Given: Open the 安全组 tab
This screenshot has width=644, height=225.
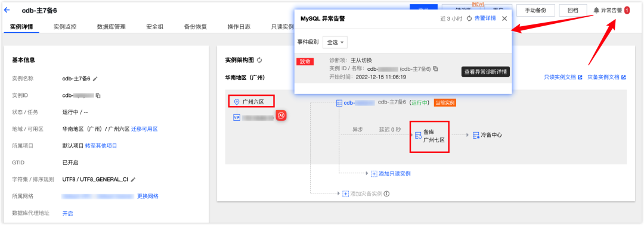Looking at the screenshot, I should coord(155,27).
